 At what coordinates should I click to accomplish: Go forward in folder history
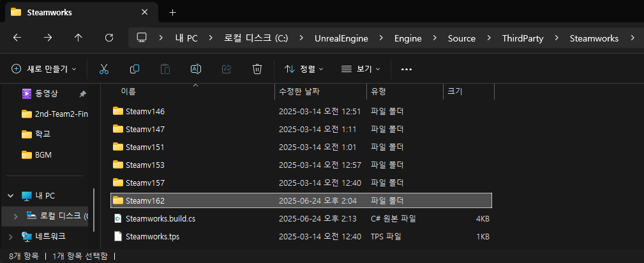pos(48,38)
